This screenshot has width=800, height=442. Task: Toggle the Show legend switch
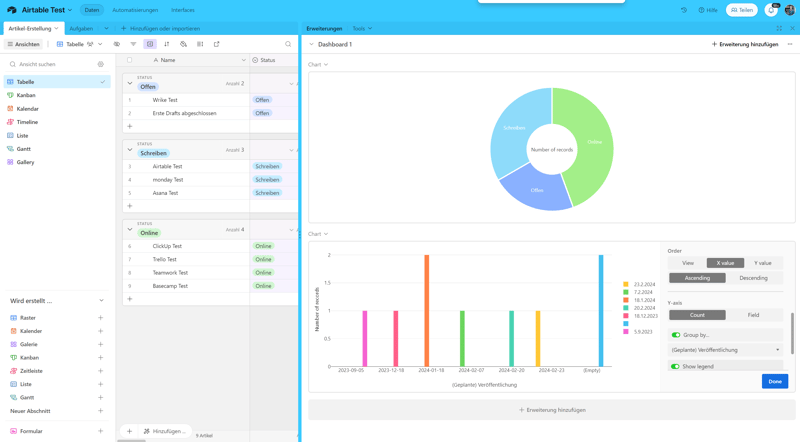click(x=676, y=367)
